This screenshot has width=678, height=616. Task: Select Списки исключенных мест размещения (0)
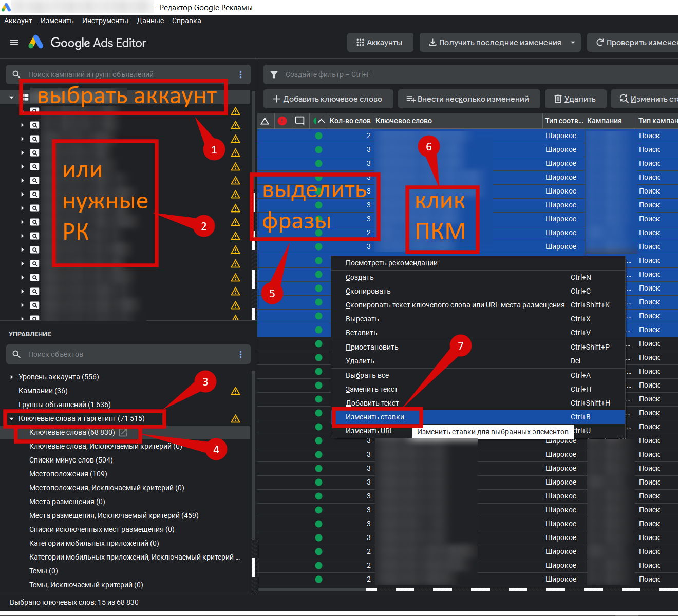(x=102, y=529)
